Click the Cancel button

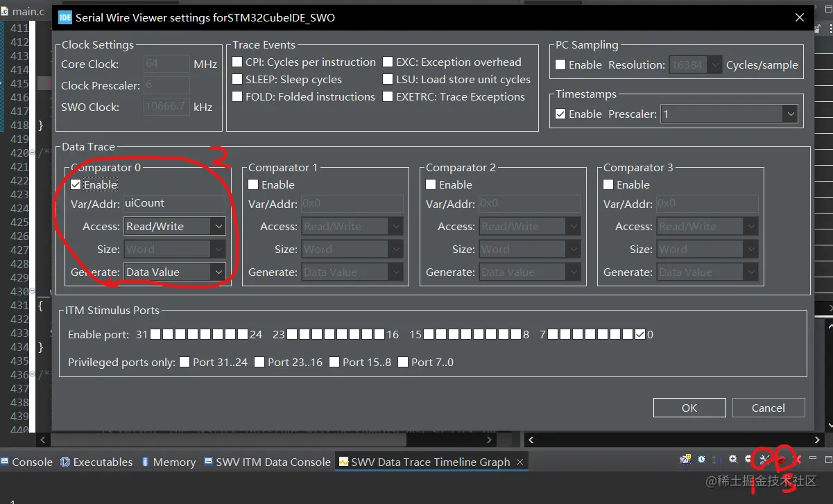[x=768, y=408]
